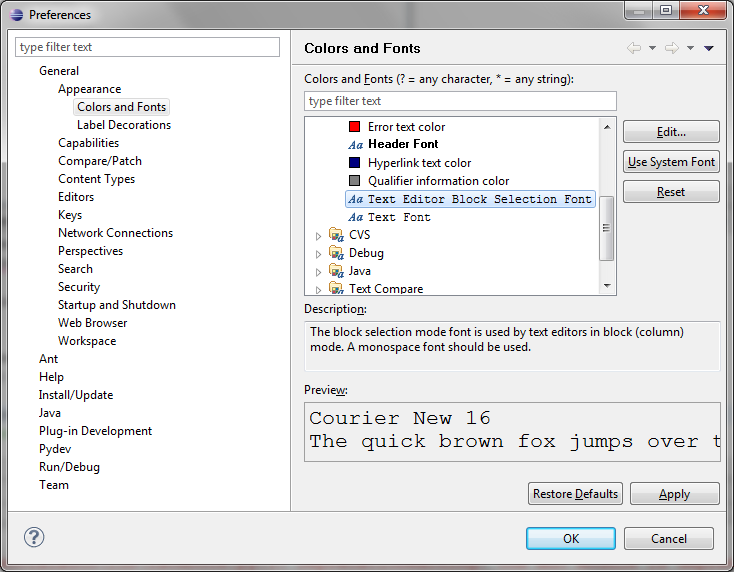This screenshot has height=572, width=734.
Task: Select Appearance in preferences tree
Action: pos(89,88)
